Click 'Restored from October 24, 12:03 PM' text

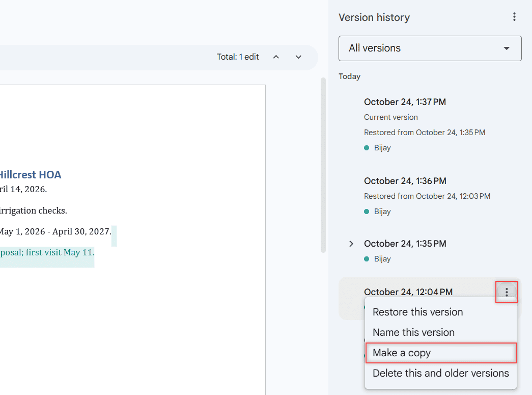tap(427, 196)
